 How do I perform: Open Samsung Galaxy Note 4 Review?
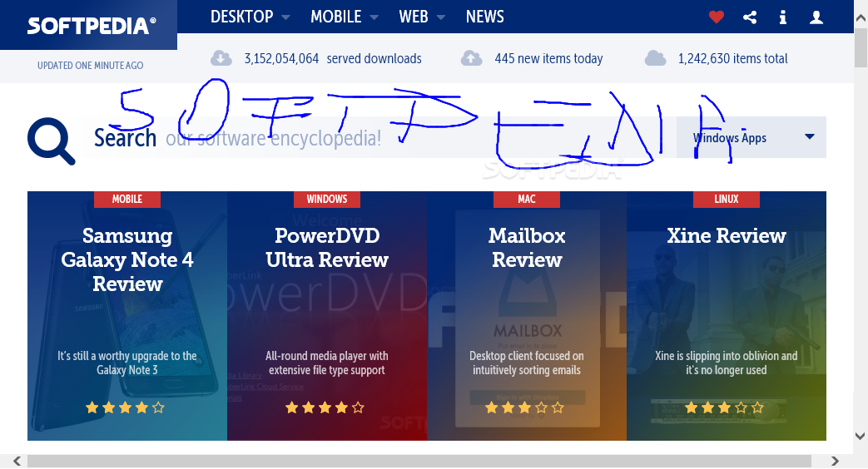pyautogui.click(x=127, y=259)
